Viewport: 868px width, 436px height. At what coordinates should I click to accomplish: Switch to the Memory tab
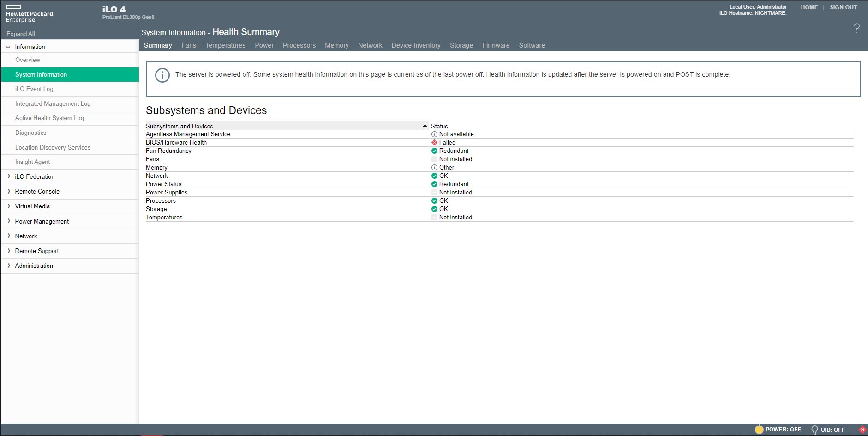coord(337,45)
